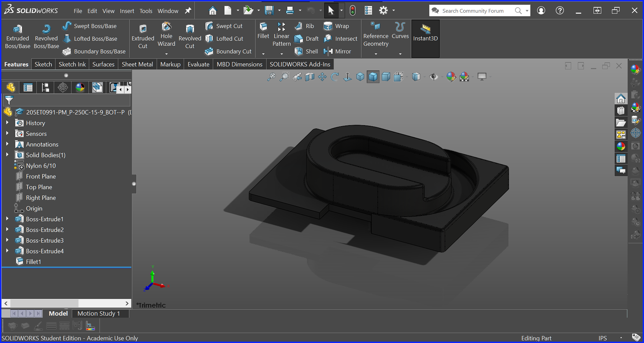The width and height of the screenshot is (644, 343).
Task: Expand the History tree node
Action: click(7, 123)
